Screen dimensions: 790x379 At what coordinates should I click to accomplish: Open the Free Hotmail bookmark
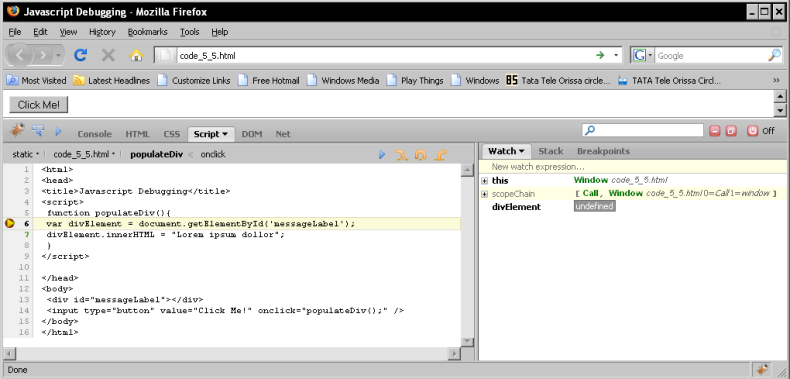(269, 81)
